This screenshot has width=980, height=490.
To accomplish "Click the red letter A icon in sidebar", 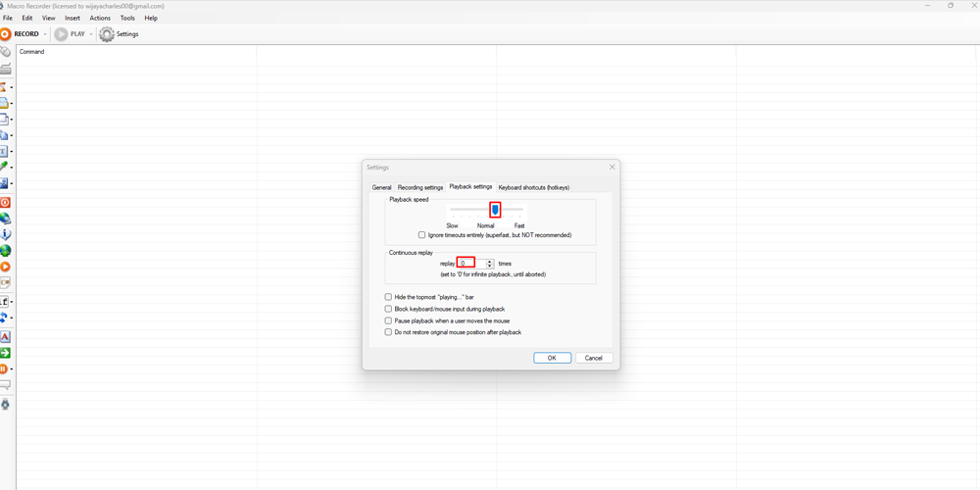I will (5, 336).
